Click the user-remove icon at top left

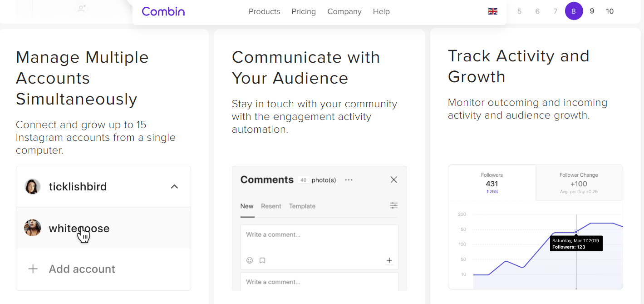coord(82,8)
